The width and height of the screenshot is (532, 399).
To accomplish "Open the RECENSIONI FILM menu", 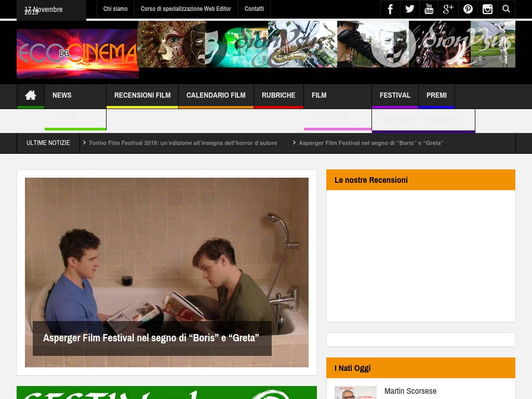I will tap(142, 96).
